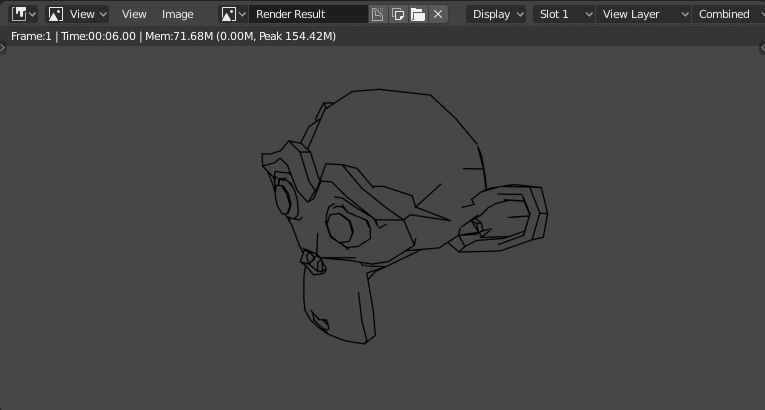Open the editor type dropdown

click(x=23, y=14)
